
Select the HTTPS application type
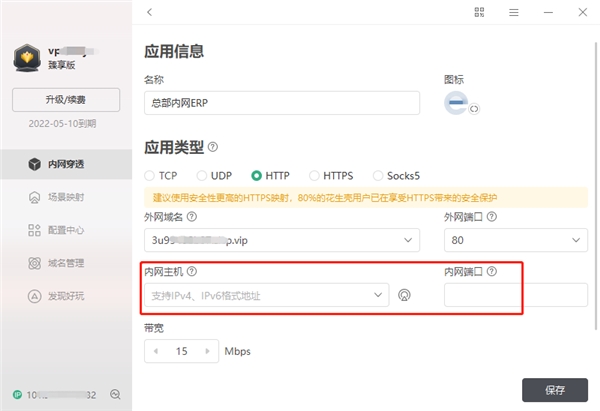point(331,176)
